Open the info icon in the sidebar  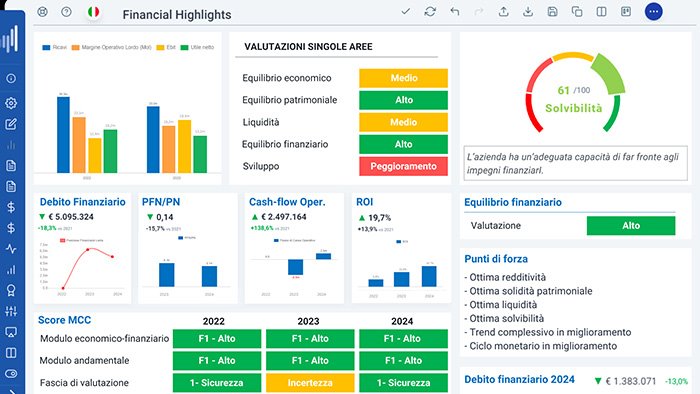11,79
